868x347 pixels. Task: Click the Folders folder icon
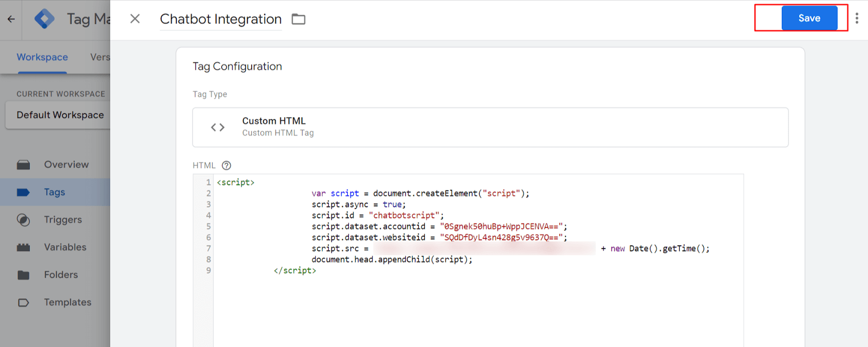point(23,275)
